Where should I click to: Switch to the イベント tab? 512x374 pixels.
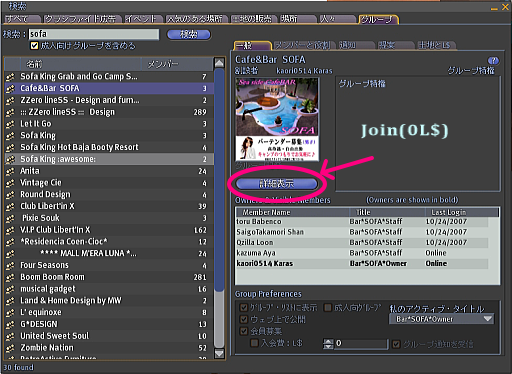point(143,19)
